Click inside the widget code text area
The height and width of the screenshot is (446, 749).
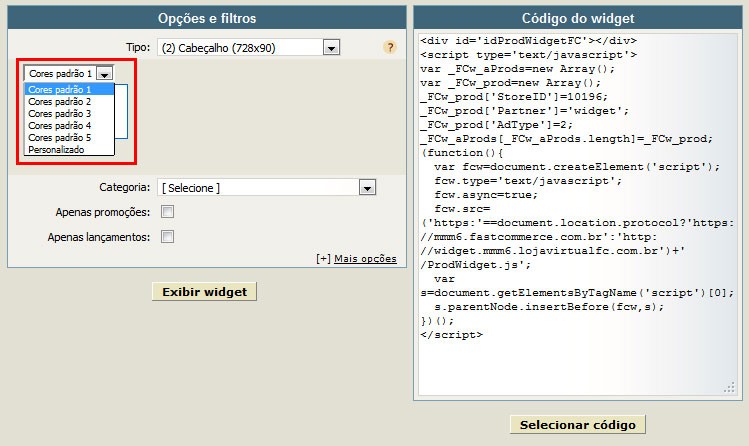[x=578, y=215]
